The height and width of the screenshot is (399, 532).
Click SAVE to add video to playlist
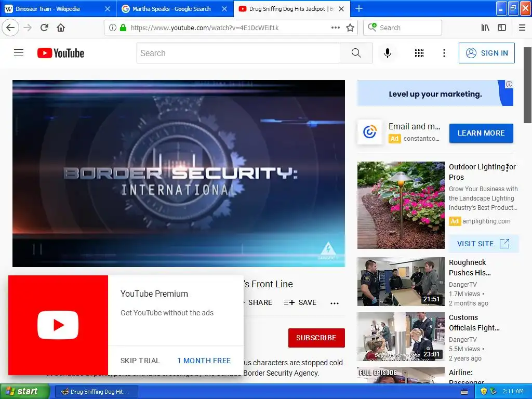point(300,302)
